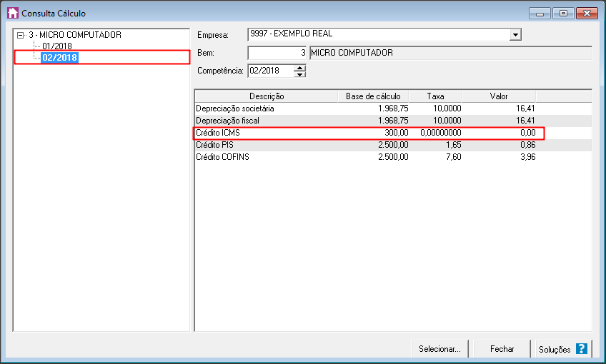The image size is (606, 364).
Task: Click the Bem code input field
Action: [277, 53]
